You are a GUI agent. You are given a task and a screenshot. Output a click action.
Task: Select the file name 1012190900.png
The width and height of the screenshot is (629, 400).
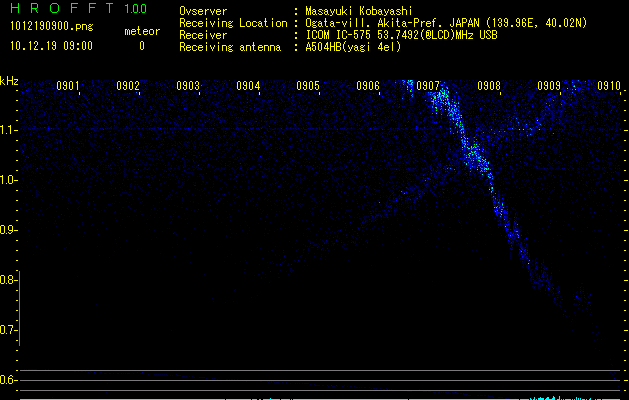(52, 26)
